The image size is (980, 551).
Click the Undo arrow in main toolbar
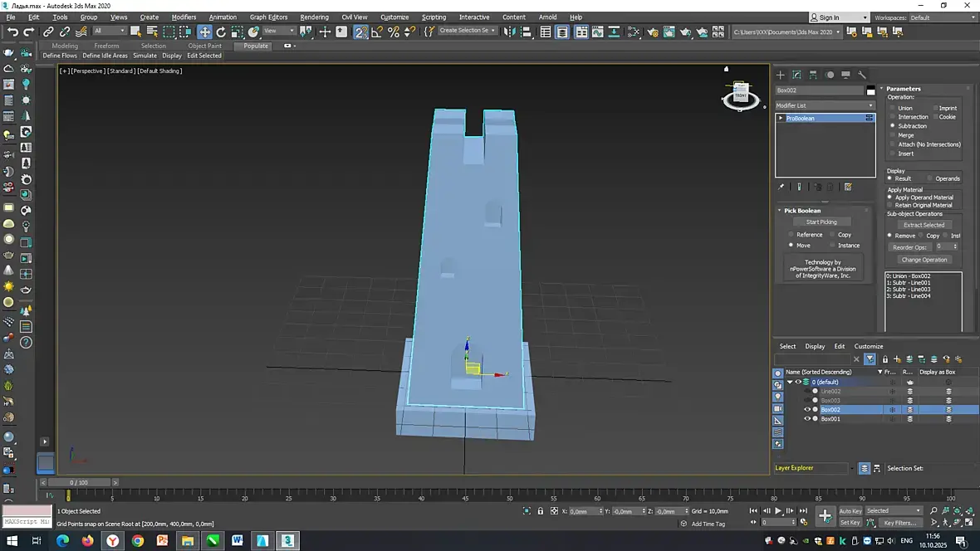(12, 32)
